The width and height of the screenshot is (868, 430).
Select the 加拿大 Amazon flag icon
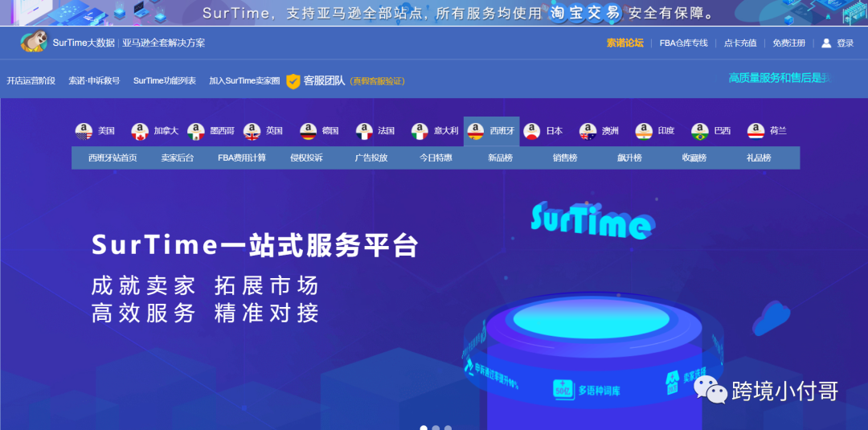click(140, 131)
